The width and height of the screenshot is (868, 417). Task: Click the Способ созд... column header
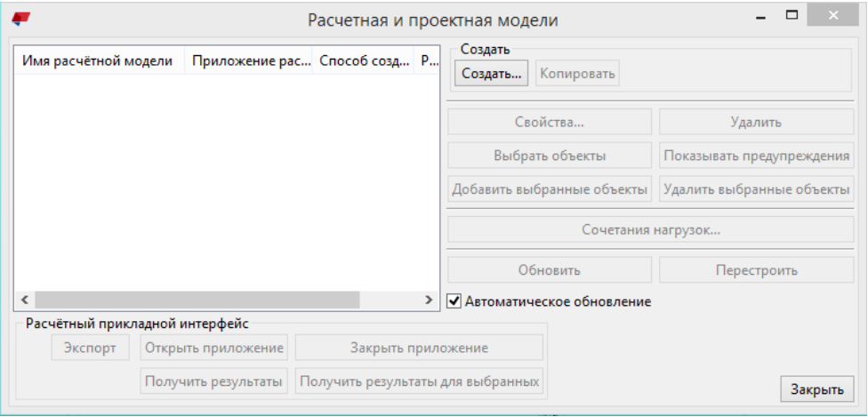[x=363, y=62]
